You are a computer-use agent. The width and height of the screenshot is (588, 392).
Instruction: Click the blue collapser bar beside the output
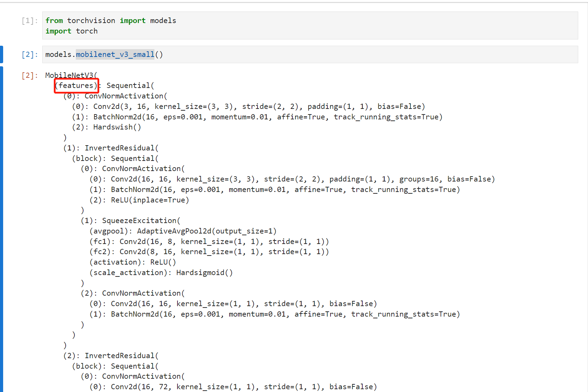(1, 229)
